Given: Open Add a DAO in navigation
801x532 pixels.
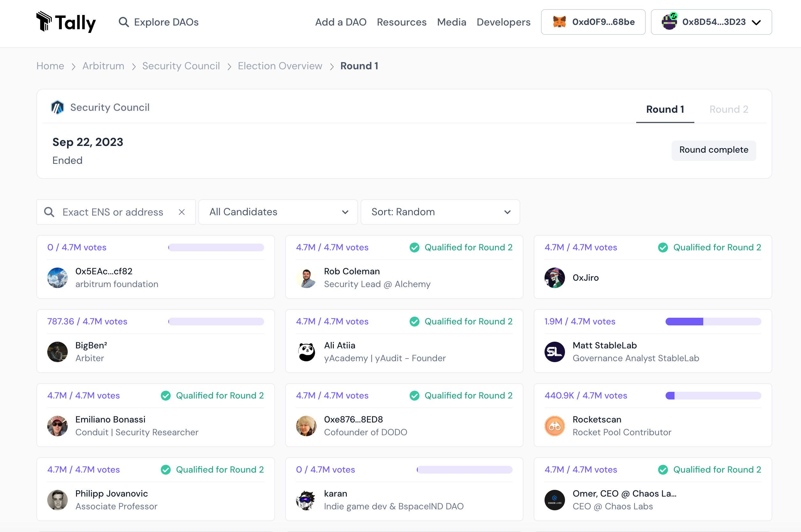Looking at the screenshot, I should pyautogui.click(x=341, y=22).
